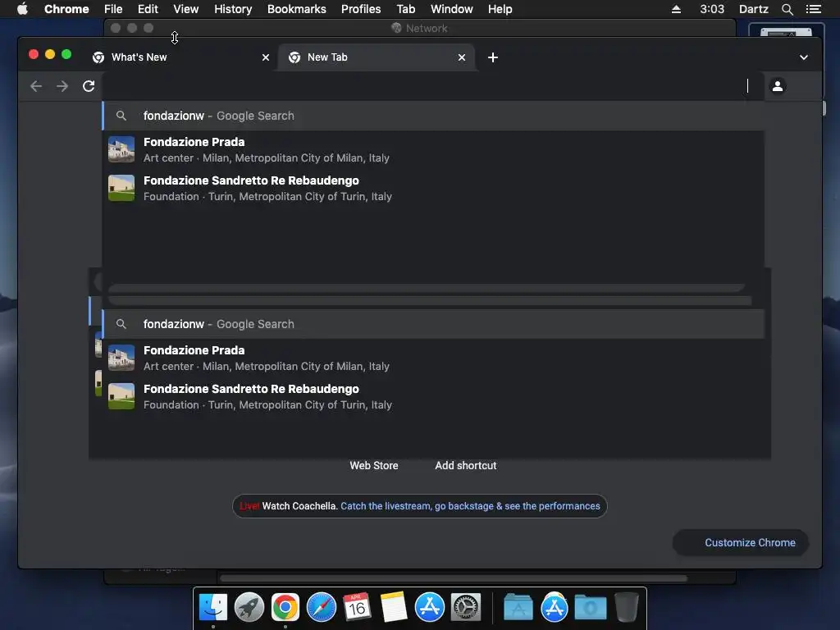Open the Edit menu
Image resolution: width=840 pixels, height=630 pixels.
[x=148, y=9]
